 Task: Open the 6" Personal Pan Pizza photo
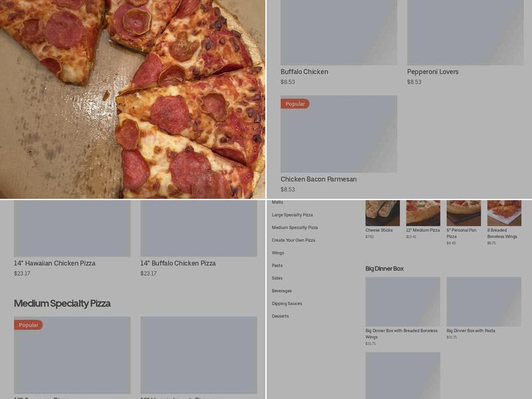(x=464, y=213)
